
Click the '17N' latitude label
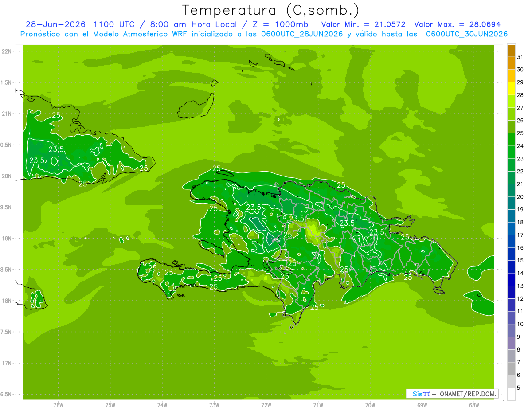point(8,363)
